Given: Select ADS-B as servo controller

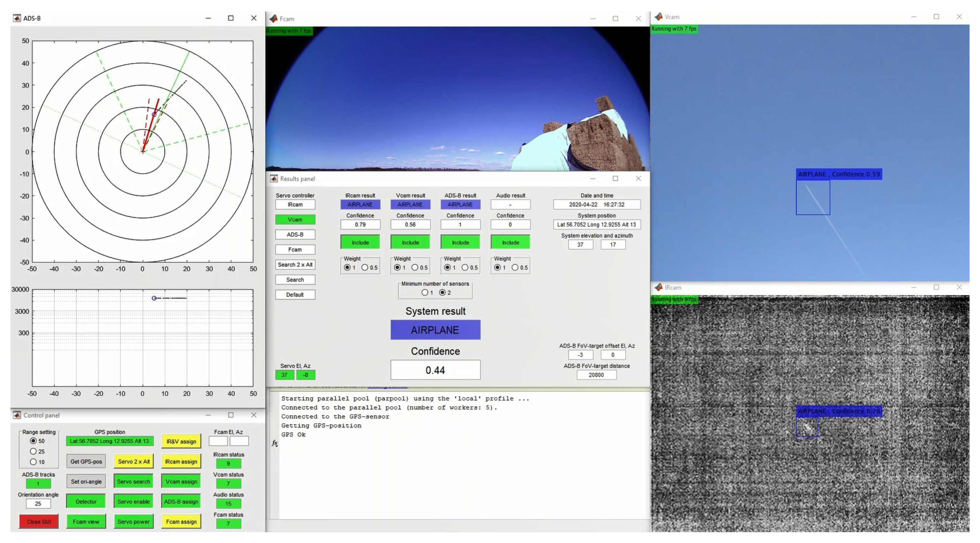Looking at the screenshot, I should (295, 234).
